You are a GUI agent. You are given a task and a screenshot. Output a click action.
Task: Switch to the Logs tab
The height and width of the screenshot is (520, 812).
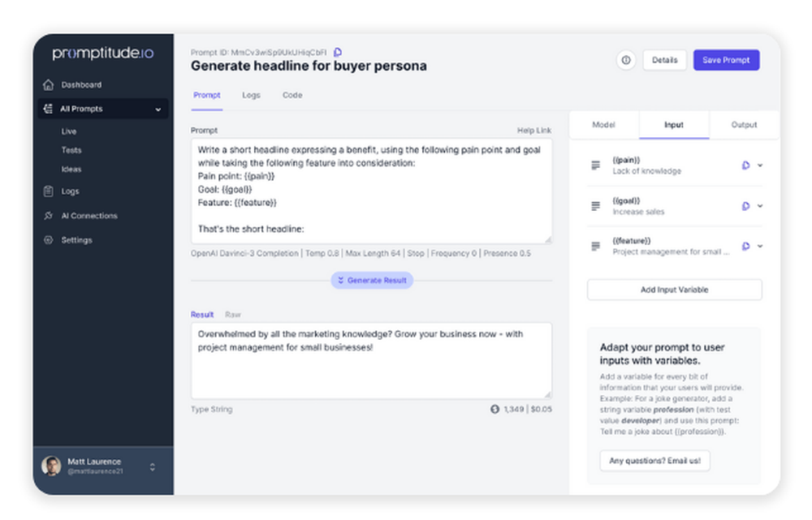point(251,95)
